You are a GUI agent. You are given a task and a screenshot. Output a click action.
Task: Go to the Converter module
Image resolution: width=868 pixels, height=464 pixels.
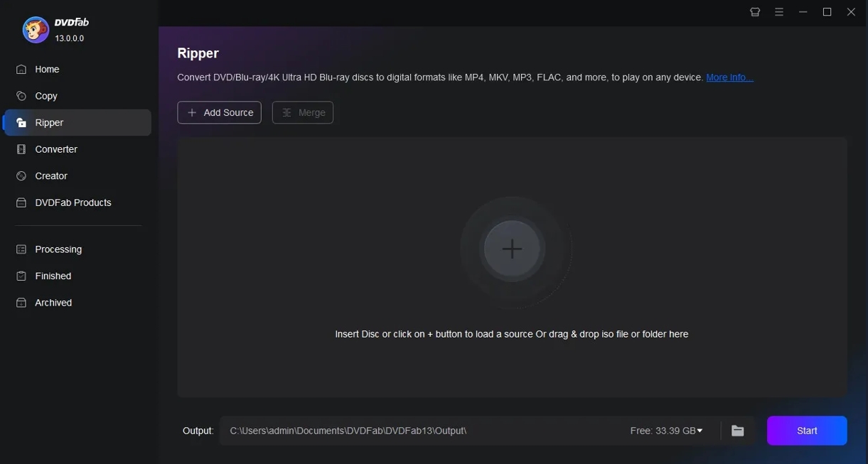pyautogui.click(x=77, y=149)
